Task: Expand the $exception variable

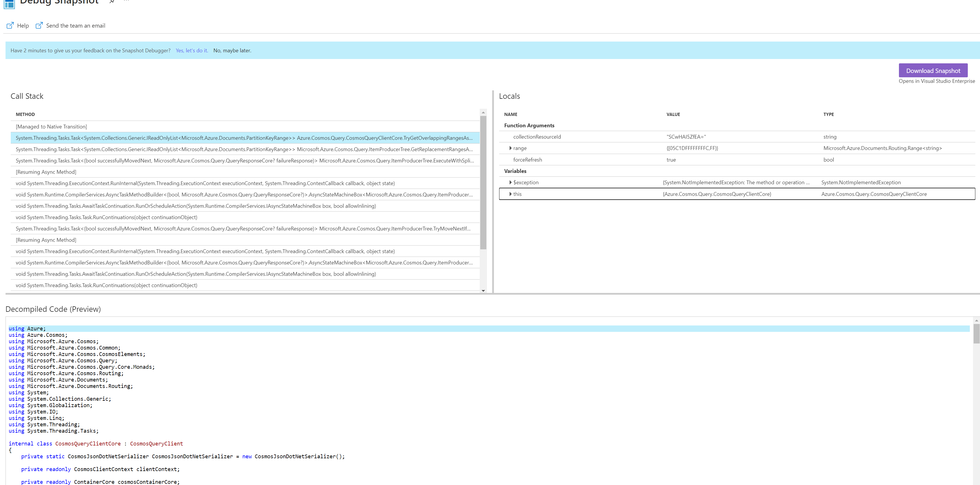Action: pyautogui.click(x=510, y=182)
